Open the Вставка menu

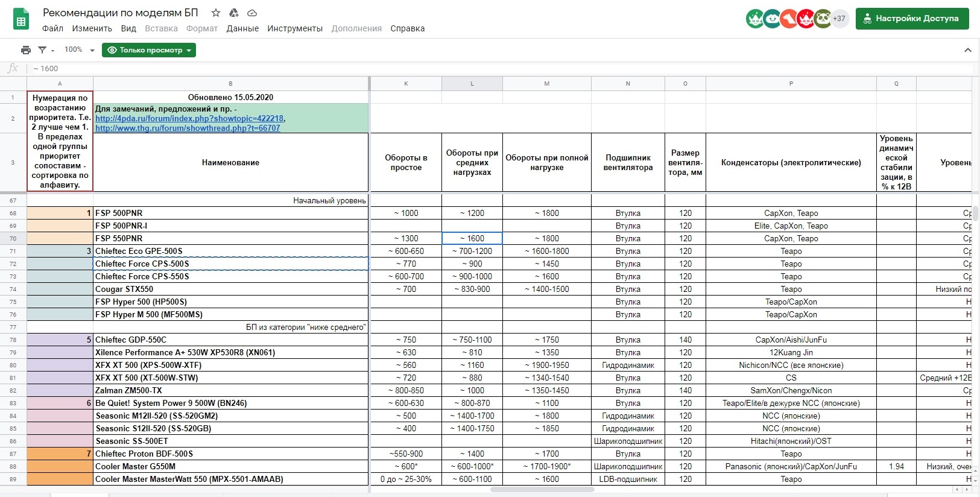(x=161, y=28)
